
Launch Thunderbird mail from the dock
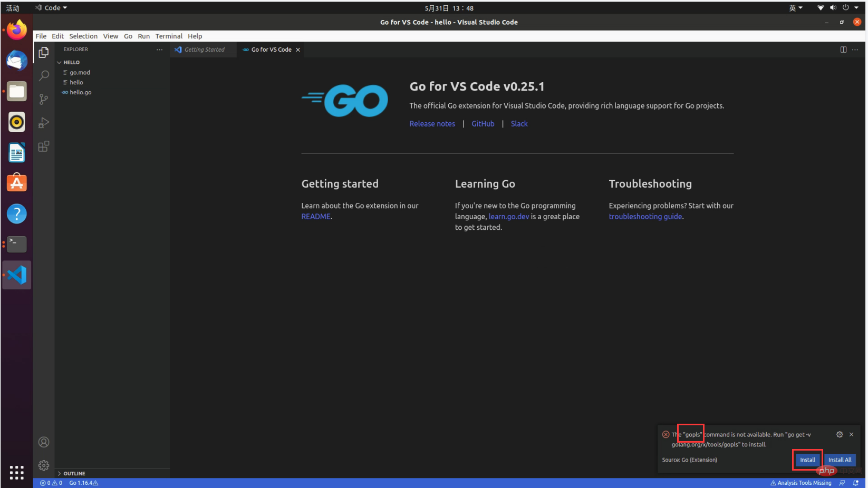click(x=17, y=61)
